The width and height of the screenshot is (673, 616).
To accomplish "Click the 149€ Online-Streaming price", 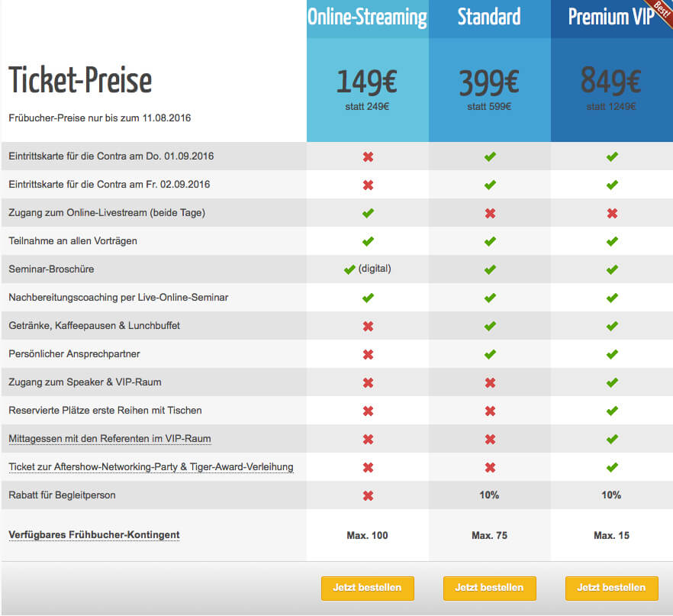I will 367,80.
